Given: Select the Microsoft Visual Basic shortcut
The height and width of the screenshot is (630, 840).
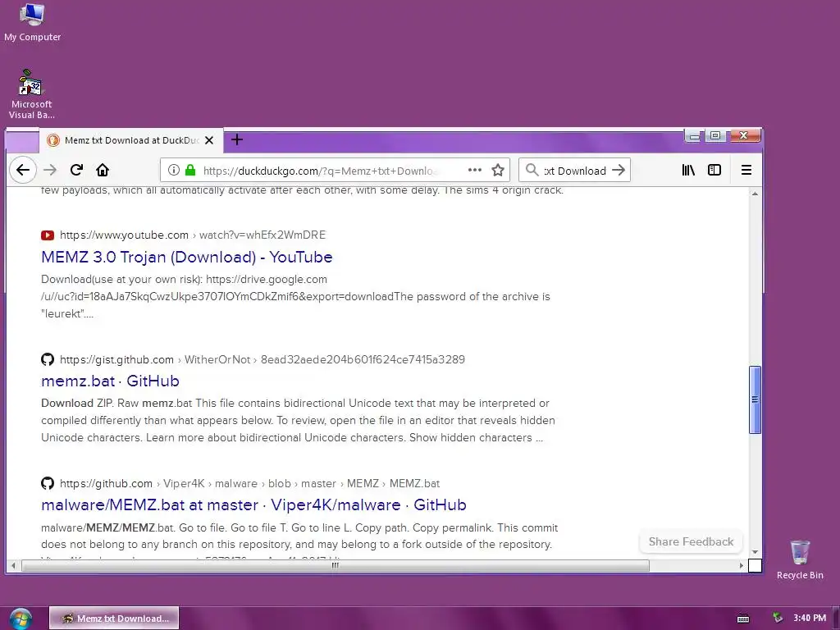Looking at the screenshot, I should [x=32, y=94].
